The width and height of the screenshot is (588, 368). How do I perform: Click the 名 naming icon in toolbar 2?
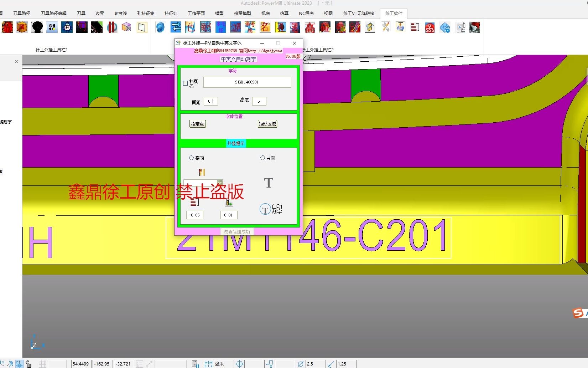[x=265, y=27]
